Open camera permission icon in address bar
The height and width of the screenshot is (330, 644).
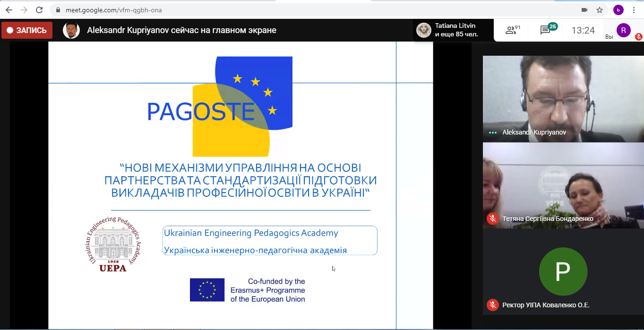pos(584,10)
